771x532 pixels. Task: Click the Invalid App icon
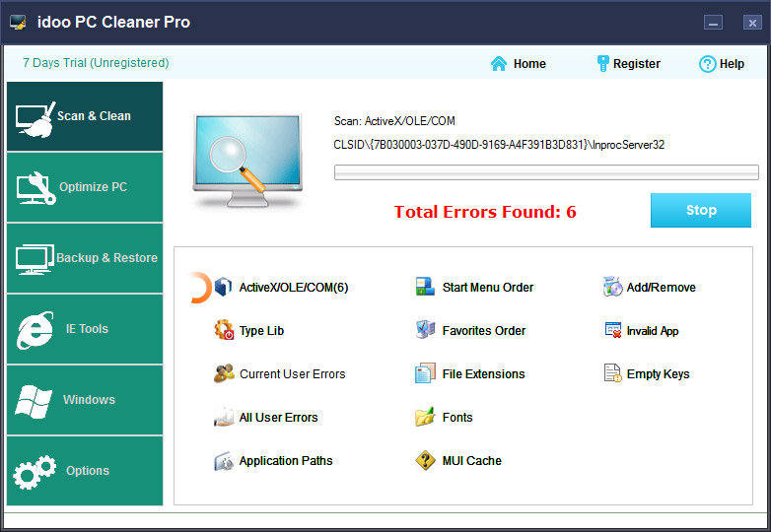tap(612, 331)
